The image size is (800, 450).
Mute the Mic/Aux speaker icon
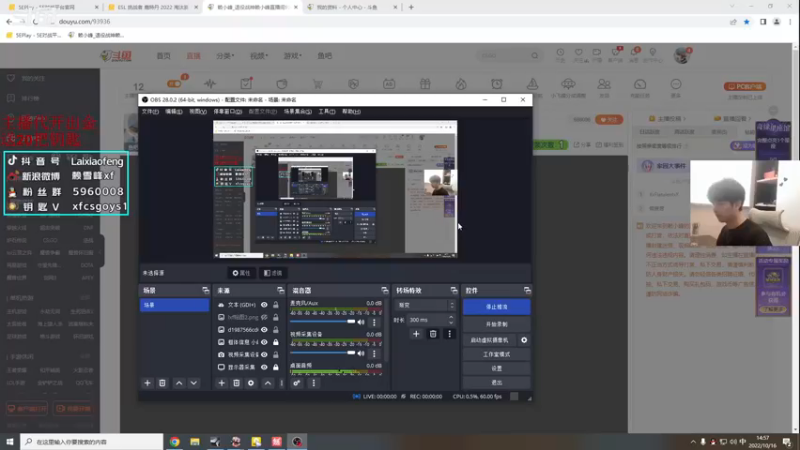tap(361, 322)
